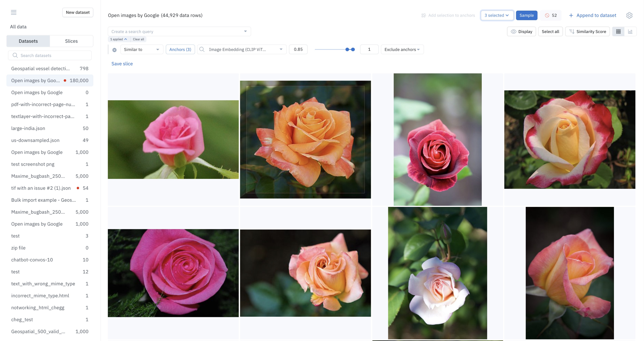The width and height of the screenshot is (644, 341).
Task: Click the right handle of the similarity slider
Action: [x=353, y=49]
